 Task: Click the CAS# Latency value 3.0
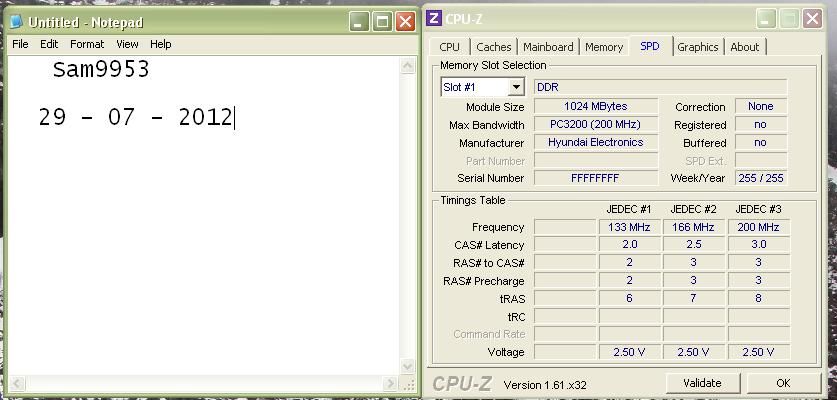click(x=759, y=245)
